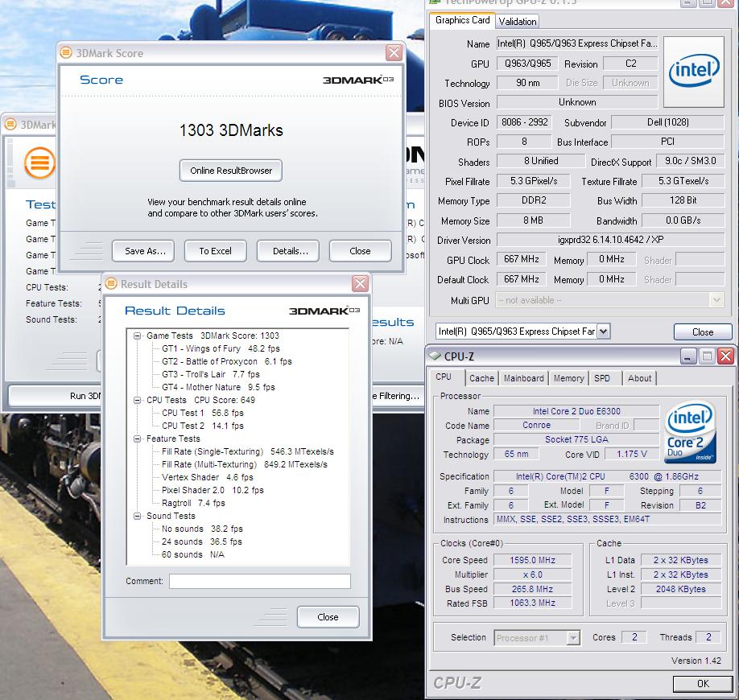739x700 pixels.
Task: Select the Ragtroll result row
Action: click(x=193, y=503)
